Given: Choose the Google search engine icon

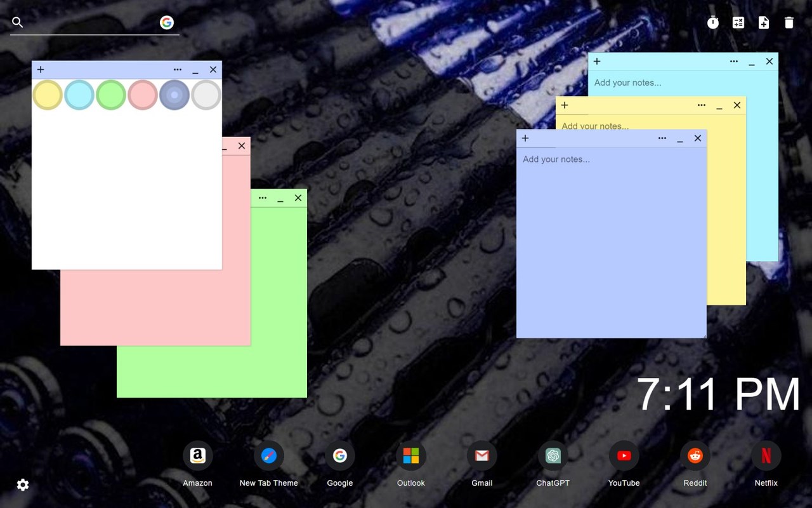Looking at the screenshot, I should [167, 23].
